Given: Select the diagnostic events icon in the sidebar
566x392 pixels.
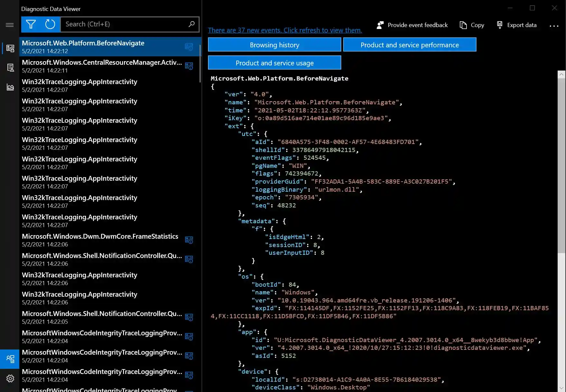Looking at the screenshot, I should pos(10,48).
